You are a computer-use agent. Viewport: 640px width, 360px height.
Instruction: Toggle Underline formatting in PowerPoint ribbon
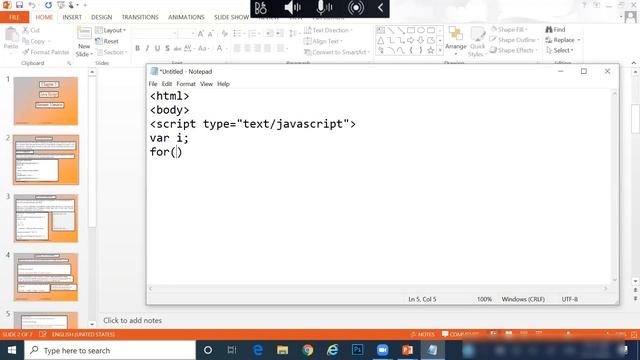[x=158, y=48]
